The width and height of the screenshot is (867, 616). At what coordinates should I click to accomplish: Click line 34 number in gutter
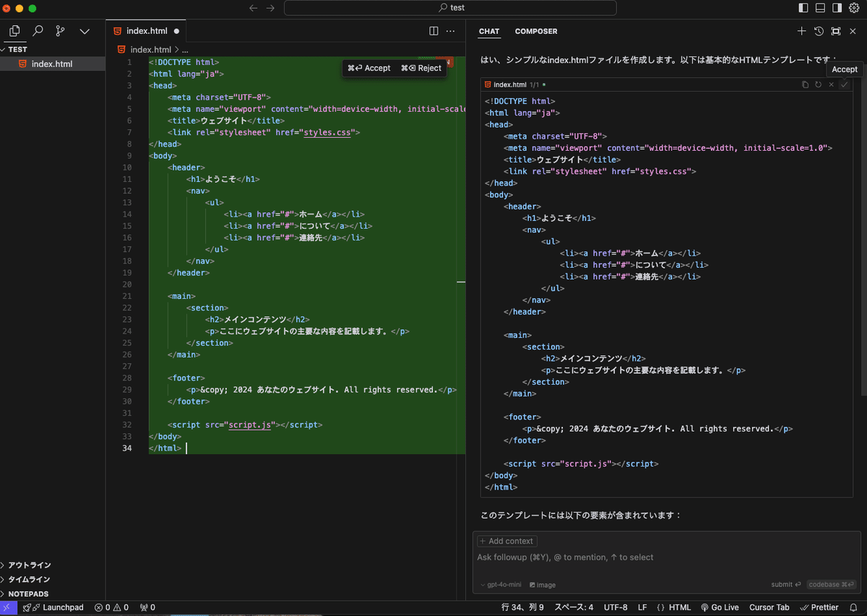[x=127, y=448]
